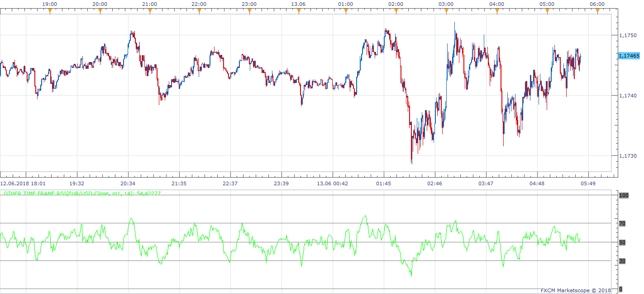Click the orange marker under 22:00
Screen dimensions: 644x294
pos(199,12)
